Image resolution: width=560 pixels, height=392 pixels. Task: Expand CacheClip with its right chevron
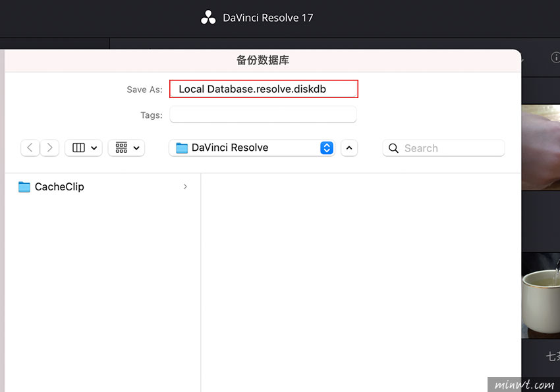click(x=185, y=186)
